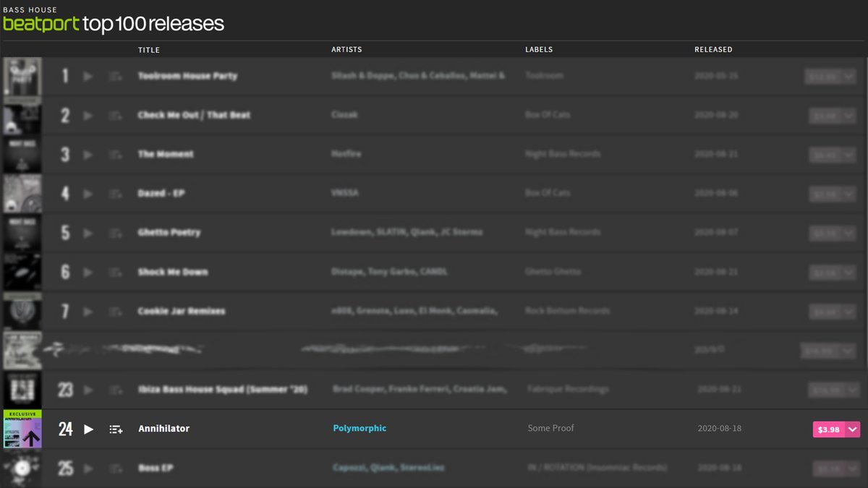This screenshot has height=488, width=868.
Task: Open Night Bass Records label on The Moment
Action: pos(563,154)
